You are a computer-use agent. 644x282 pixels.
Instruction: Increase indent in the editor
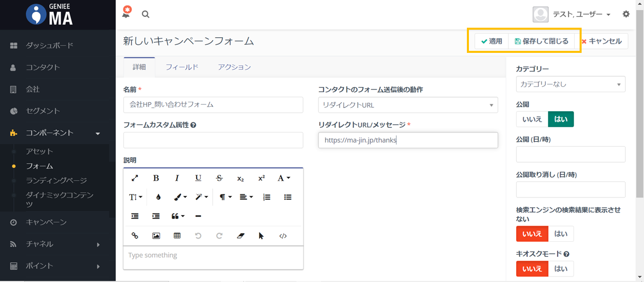pyautogui.click(x=156, y=216)
